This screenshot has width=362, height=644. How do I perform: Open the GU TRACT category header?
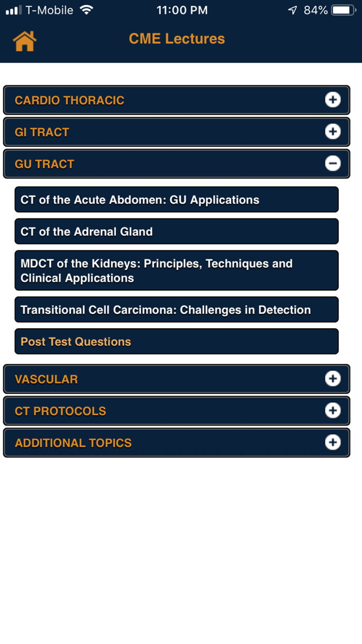pyautogui.click(x=176, y=164)
